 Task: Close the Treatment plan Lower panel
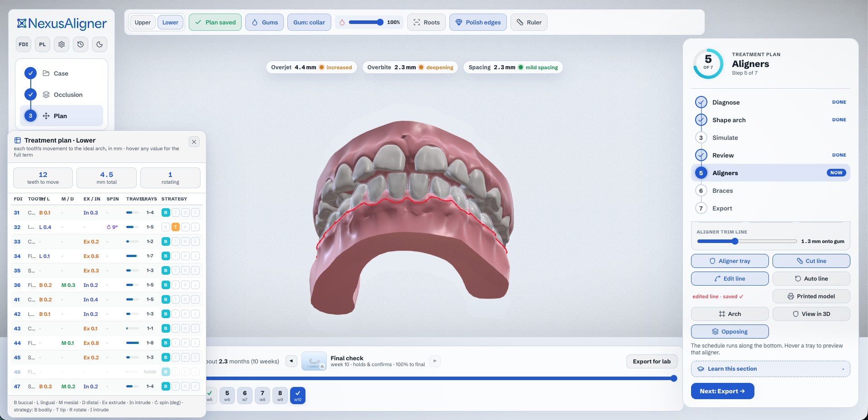[x=194, y=142]
